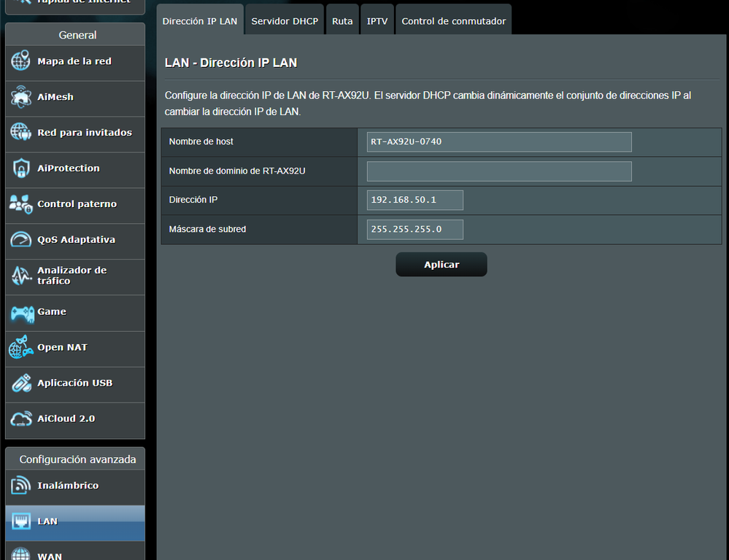Switch to the Servidor DHCP tab

(285, 21)
